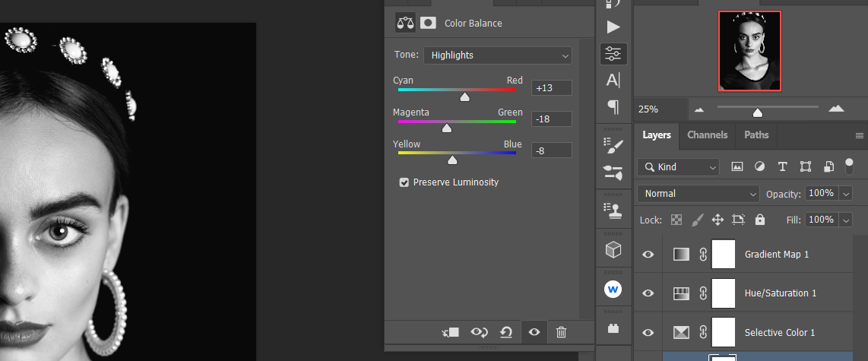Screen dimensions: 868x361
Task: Clip adjustment to layer below icon
Action: pos(451,332)
